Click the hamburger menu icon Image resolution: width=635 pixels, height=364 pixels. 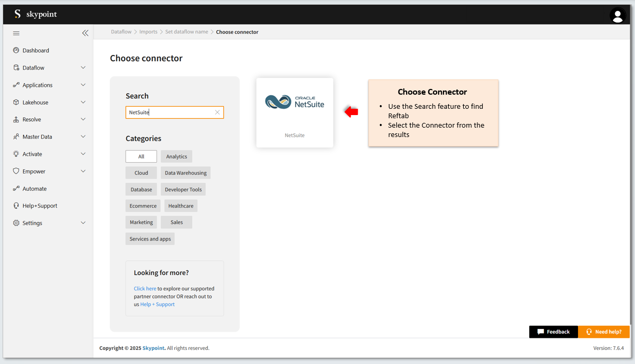[x=16, y=33]
